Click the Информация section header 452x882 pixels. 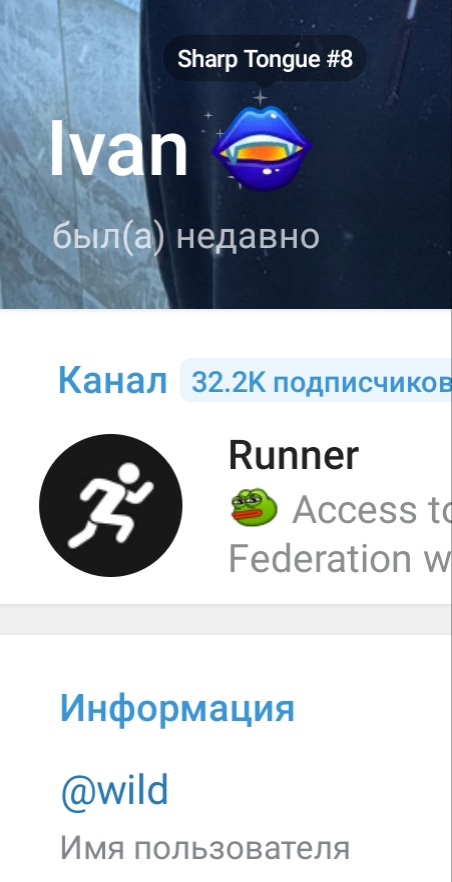tap(177, 708)
